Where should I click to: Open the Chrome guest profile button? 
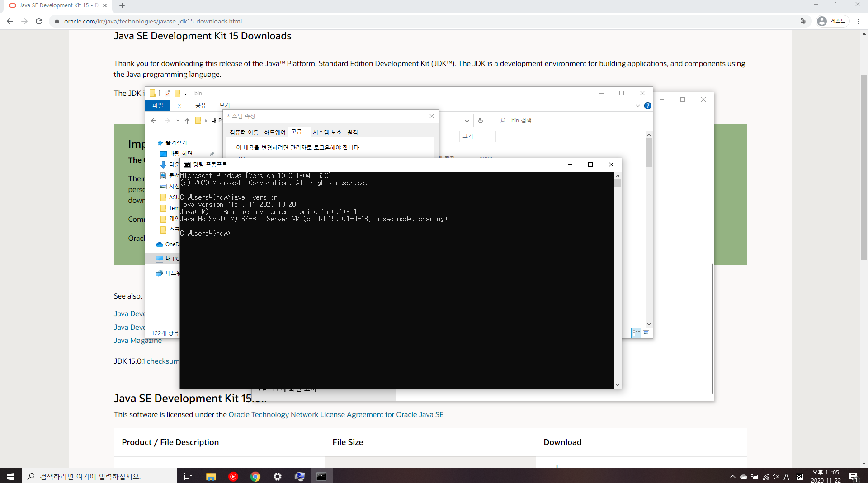click(x=832, y=21)
